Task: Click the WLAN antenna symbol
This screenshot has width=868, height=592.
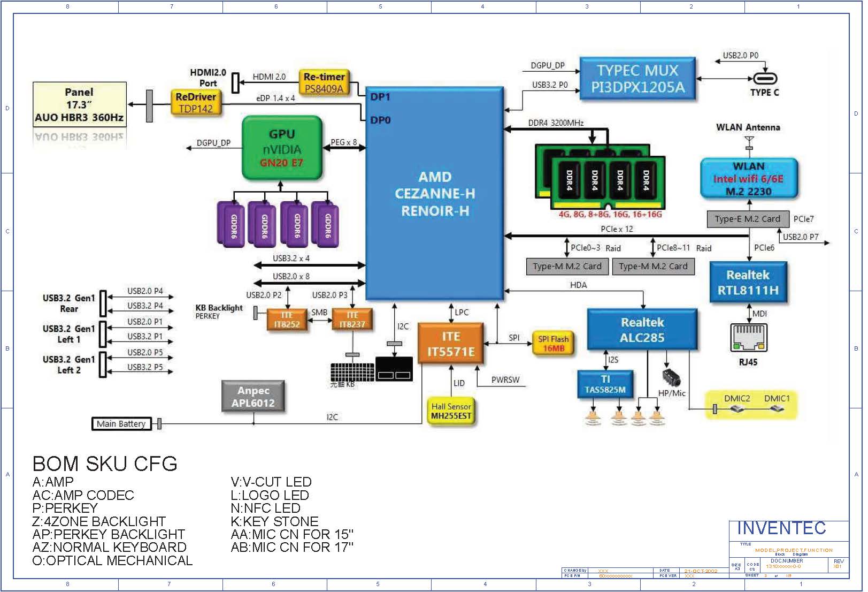Action: coord(749,142)
